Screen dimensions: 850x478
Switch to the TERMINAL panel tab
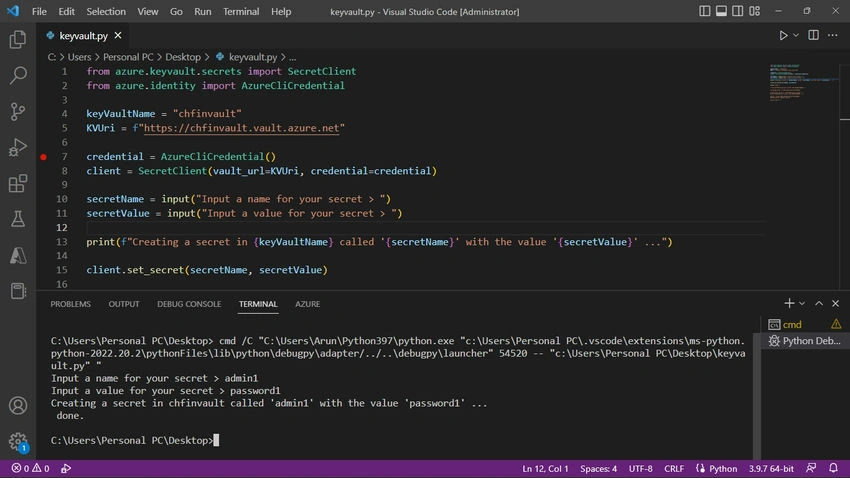pos(258,304)
